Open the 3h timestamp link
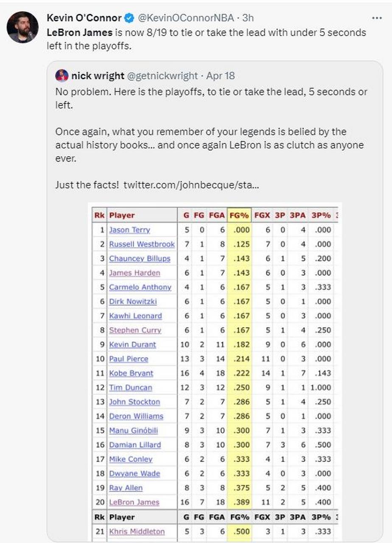Screen dimensions: 392x543 [247, 18]
